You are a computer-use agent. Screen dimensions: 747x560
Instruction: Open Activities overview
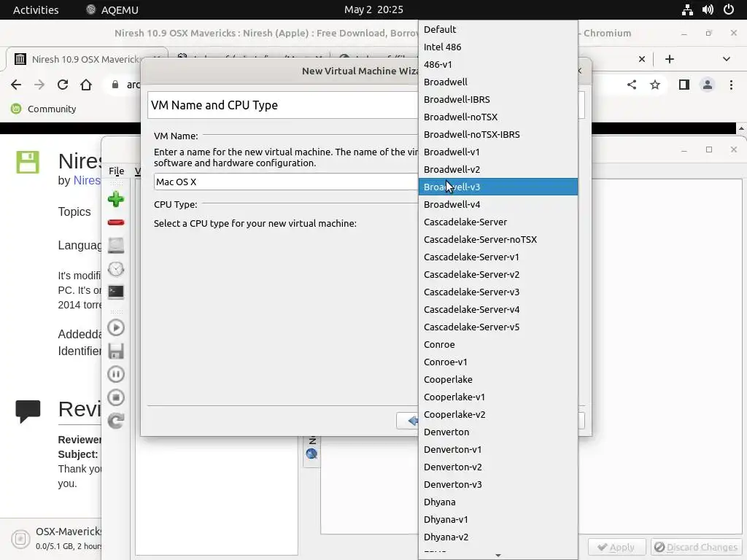[x=36, y=9]
